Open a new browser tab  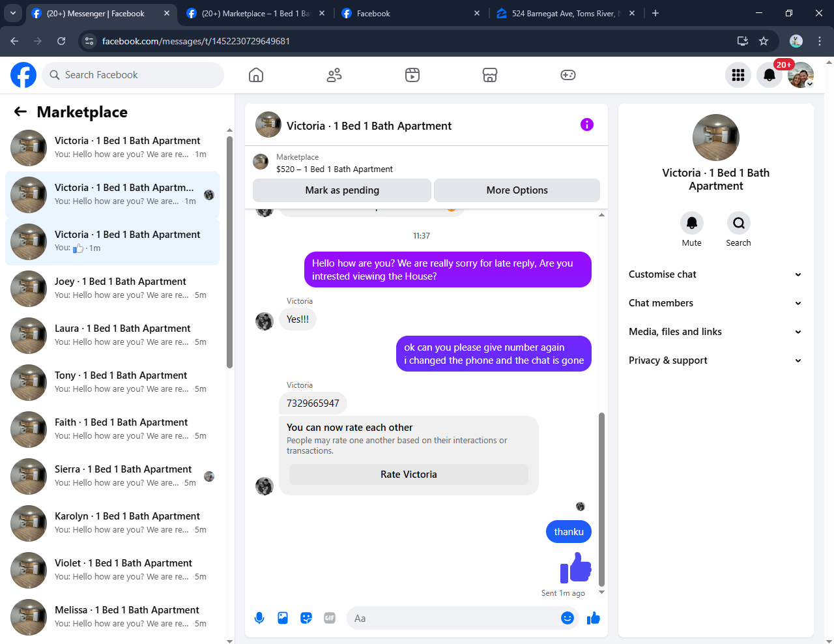pyautogui.click(x=655, y=13)
